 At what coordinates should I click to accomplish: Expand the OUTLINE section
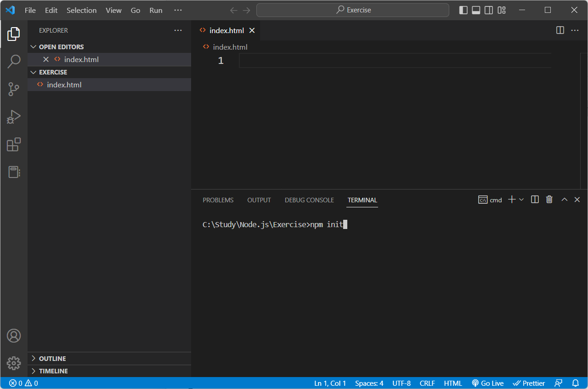point(109,359)
